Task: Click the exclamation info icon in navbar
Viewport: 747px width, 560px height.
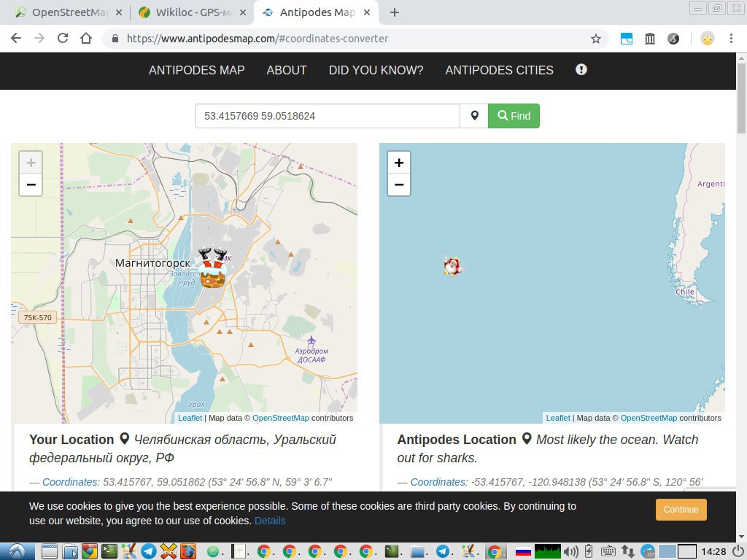Action: [581, 69]
